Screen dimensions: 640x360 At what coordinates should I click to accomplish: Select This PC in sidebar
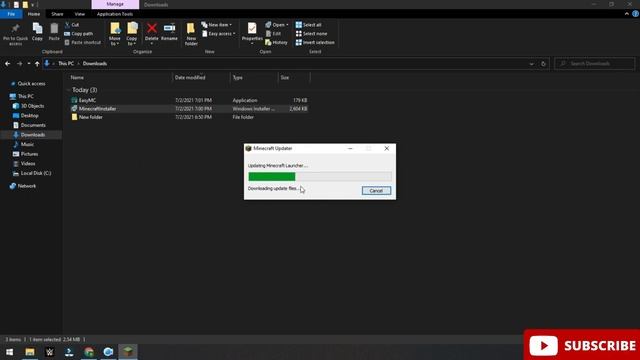[22, 96]
